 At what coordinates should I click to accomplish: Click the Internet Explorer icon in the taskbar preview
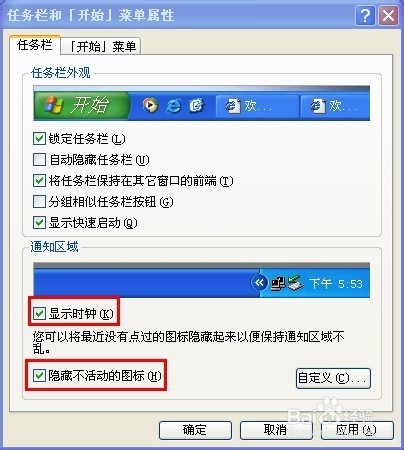pos(174,106)
